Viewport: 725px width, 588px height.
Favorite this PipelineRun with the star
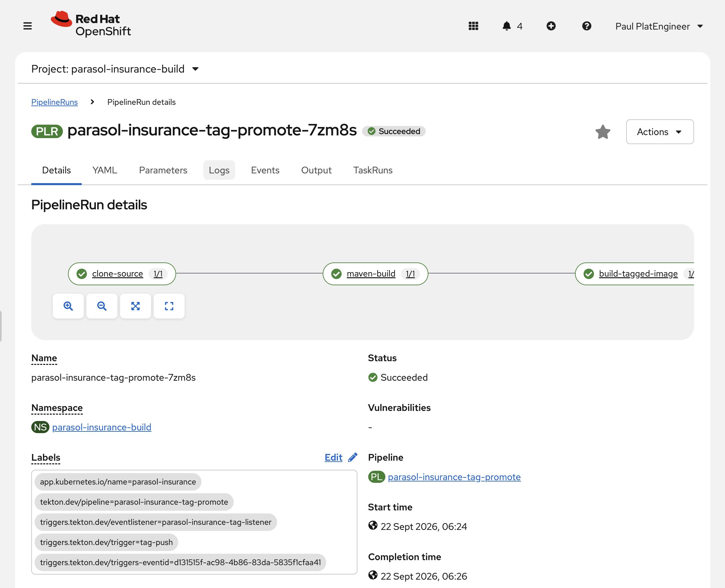coord(603,132)
